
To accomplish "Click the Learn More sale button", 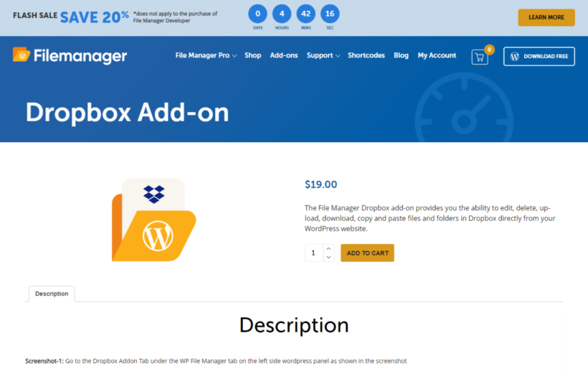I will pos(546,17).
